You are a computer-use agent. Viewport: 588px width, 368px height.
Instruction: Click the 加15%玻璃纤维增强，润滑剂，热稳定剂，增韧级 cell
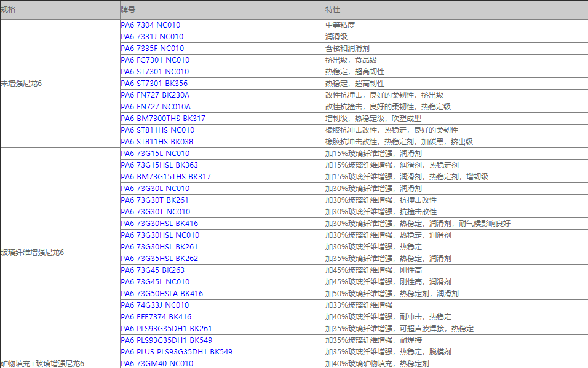point(456,176)
